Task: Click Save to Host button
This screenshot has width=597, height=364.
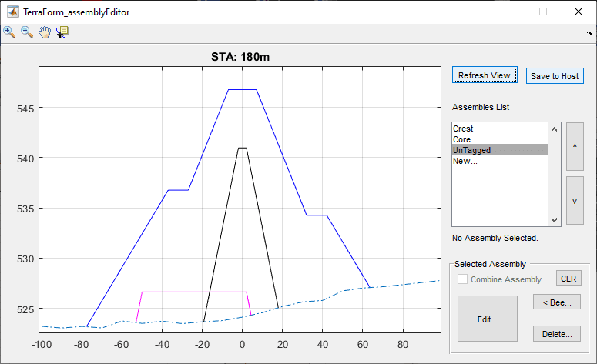Action: (555, 76)
